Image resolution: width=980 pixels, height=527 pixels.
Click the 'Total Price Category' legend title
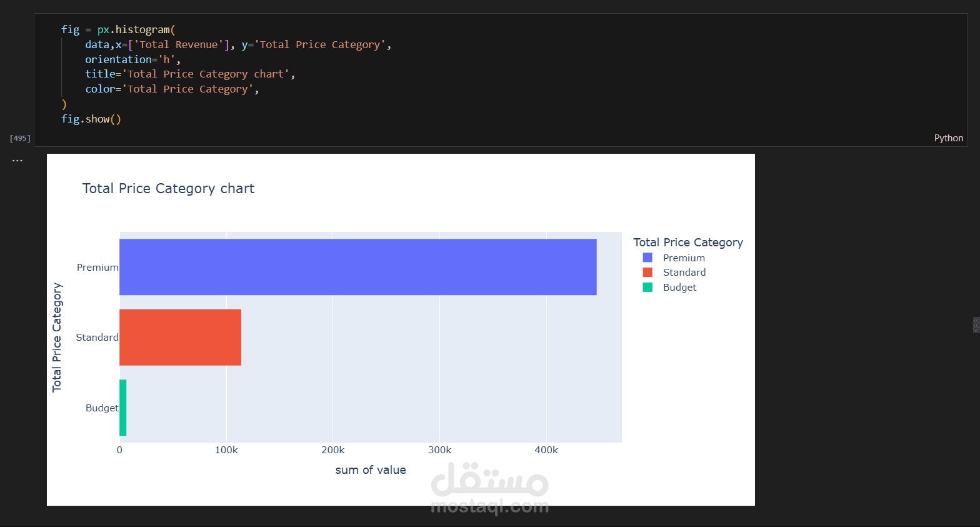(688, 243)
